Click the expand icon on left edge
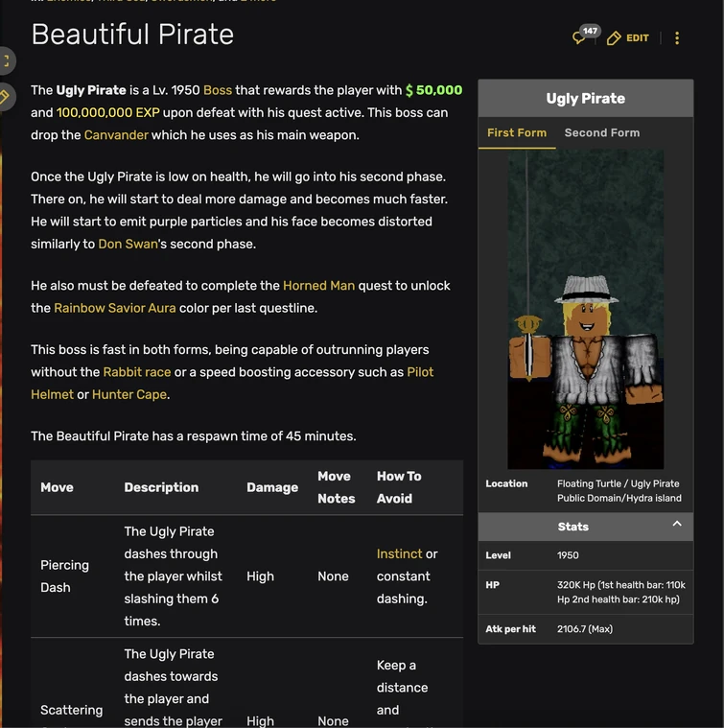This screenshot has width=724, height=728. click(6, 61)
